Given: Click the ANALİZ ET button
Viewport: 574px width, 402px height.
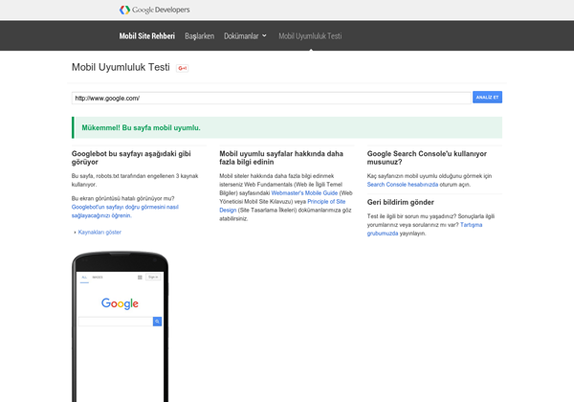Looking at the screenshot, I should click(x=487, y=97).
